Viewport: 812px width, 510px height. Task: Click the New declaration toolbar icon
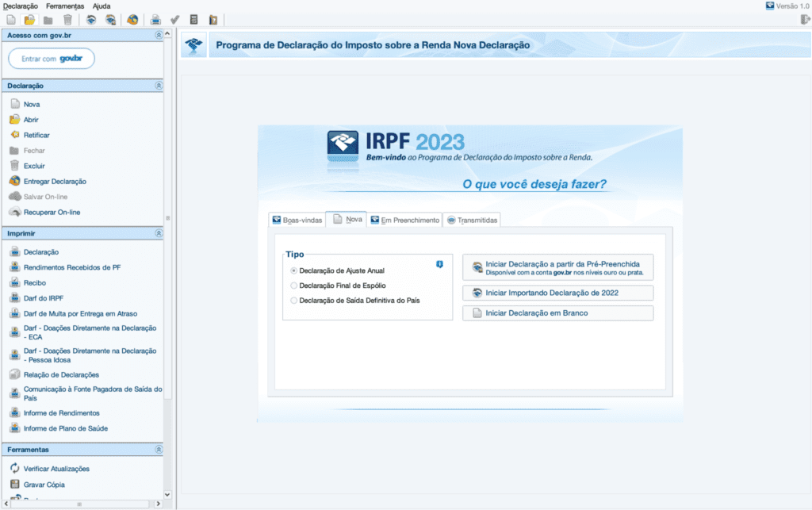tap(11, 20)
